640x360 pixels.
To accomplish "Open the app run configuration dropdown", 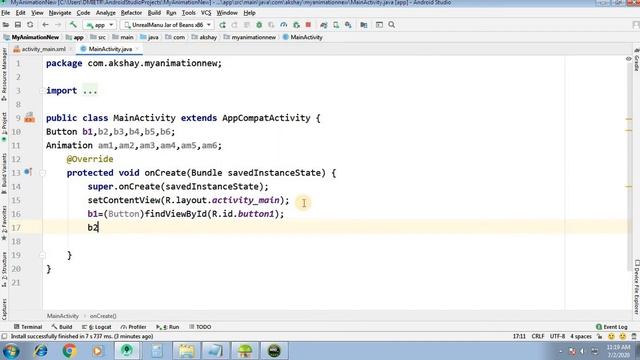I will (100, 25).
